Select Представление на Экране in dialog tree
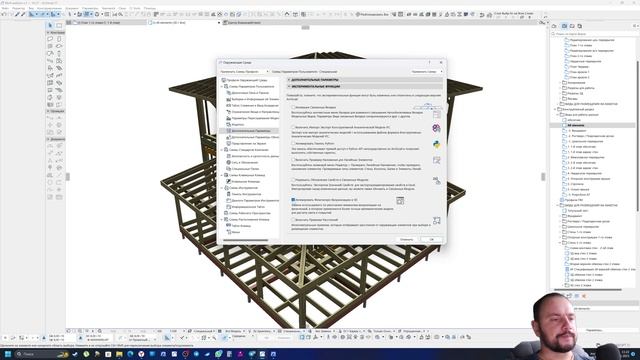The image size is (640, 360). click(x=249, y=144)
